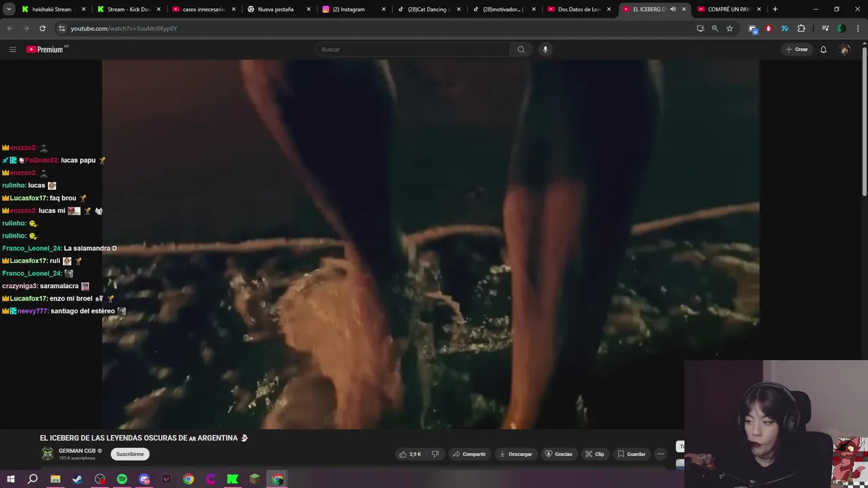Launch Minecraft from the taskbar
This screenshot has height=488, width=868.
click(x=255, y=479)
